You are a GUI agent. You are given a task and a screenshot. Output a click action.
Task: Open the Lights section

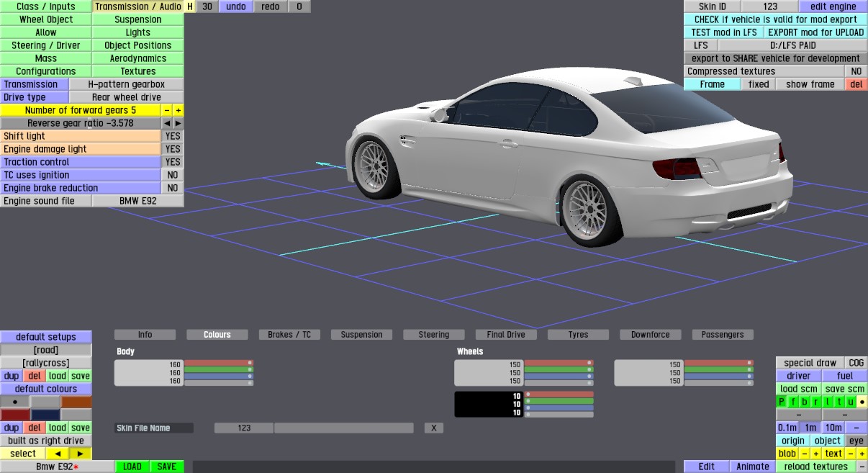(x=138, y=32)
